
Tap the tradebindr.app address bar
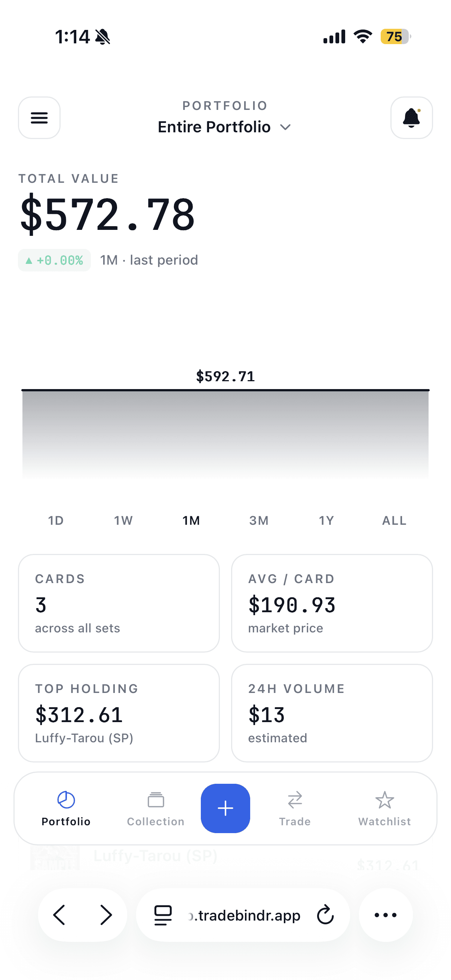tap(243, 915)
